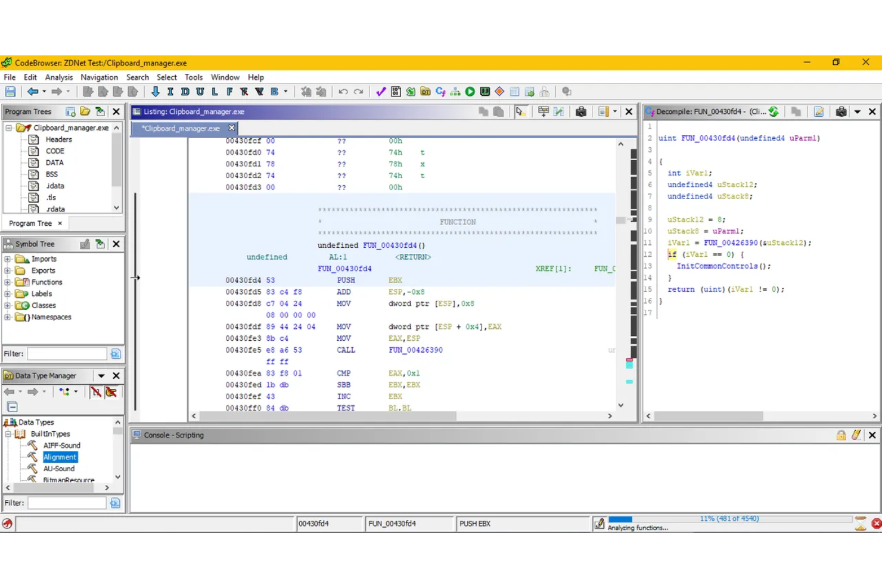Viewport: 882px width, 588px height.
Task: Toggle the lock icon on the Console panel
Action: click(841, 435)
